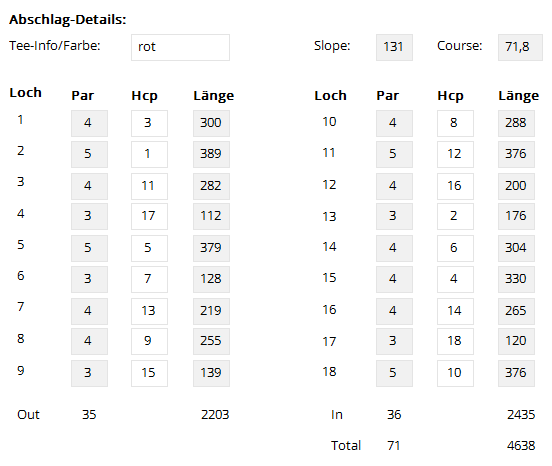
Task: Select the Hcp field showing 11 for hole 3
Action: 149,186
